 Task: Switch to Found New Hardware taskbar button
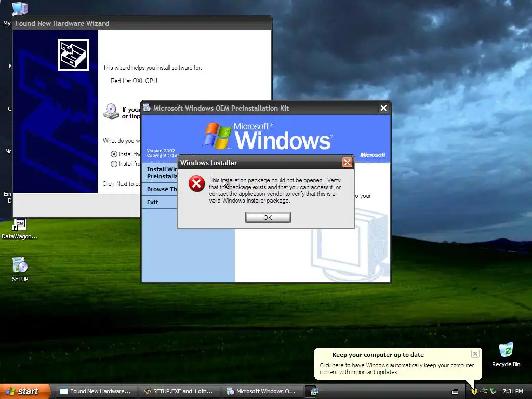click(x=96, y=391)
